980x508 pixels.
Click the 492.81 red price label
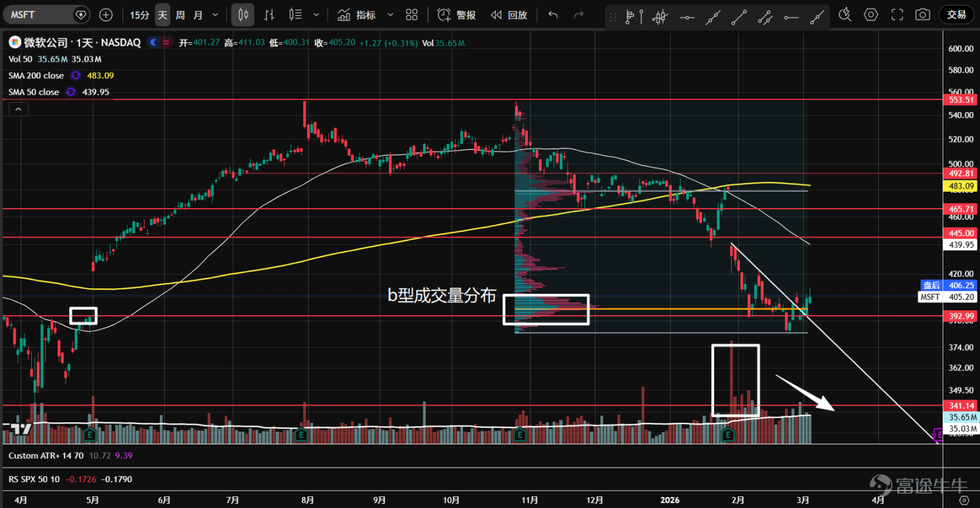pos(960,173)
